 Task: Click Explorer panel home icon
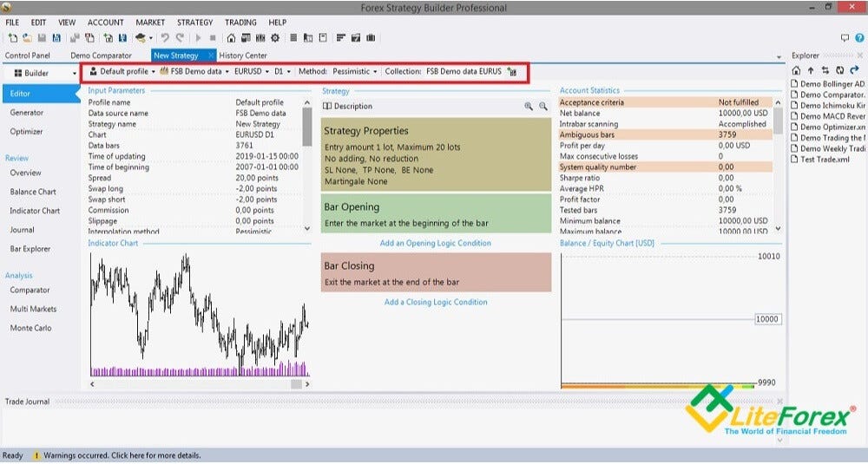coord(796,70)
